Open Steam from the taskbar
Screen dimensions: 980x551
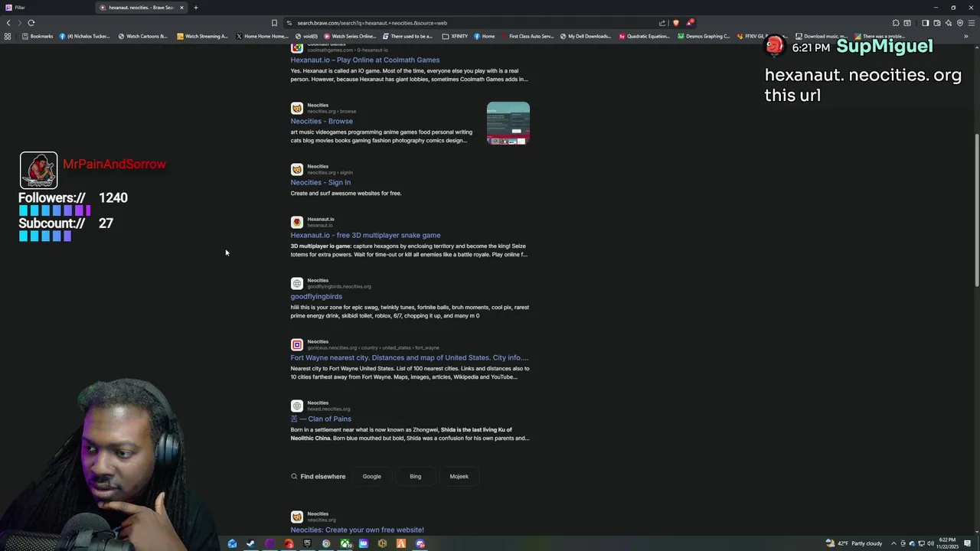coord(250,543)
